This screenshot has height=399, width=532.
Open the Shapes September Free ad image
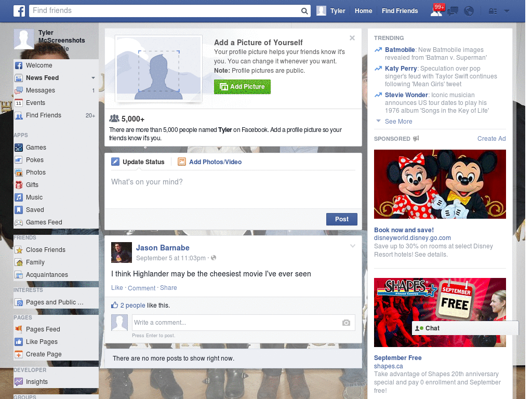point(440,312)
